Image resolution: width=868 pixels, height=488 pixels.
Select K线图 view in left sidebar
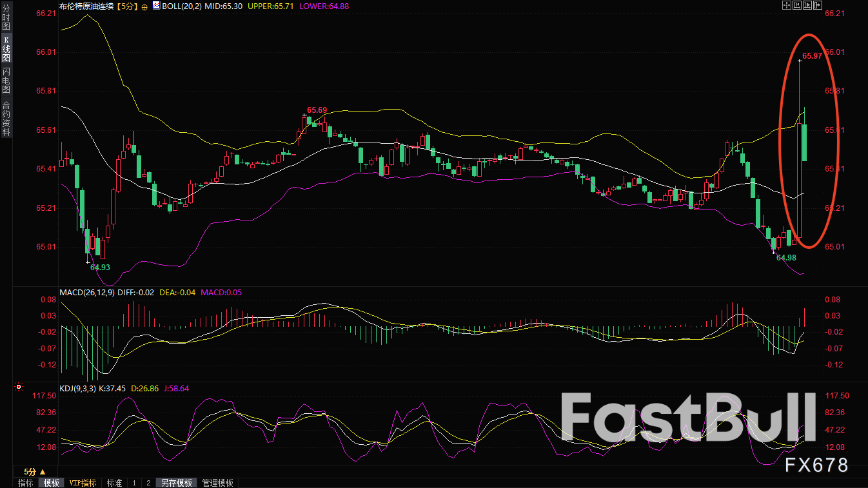click(6, 48)
